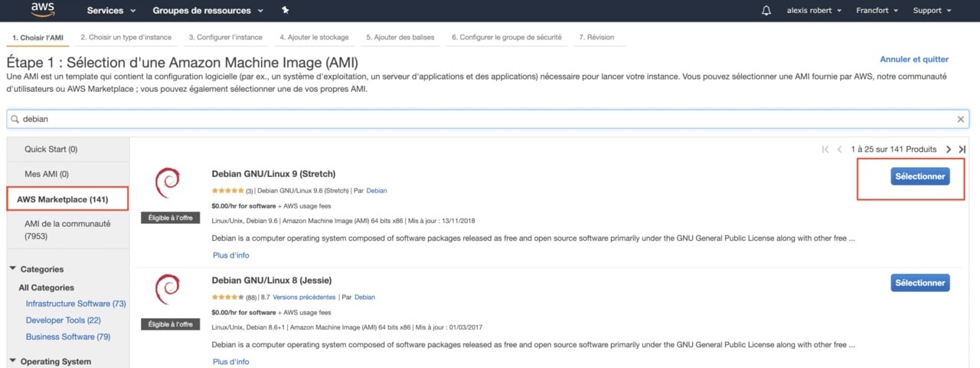Go to previous page of results
This screenshot has height=368, width=980.
[x=840, y=149]
